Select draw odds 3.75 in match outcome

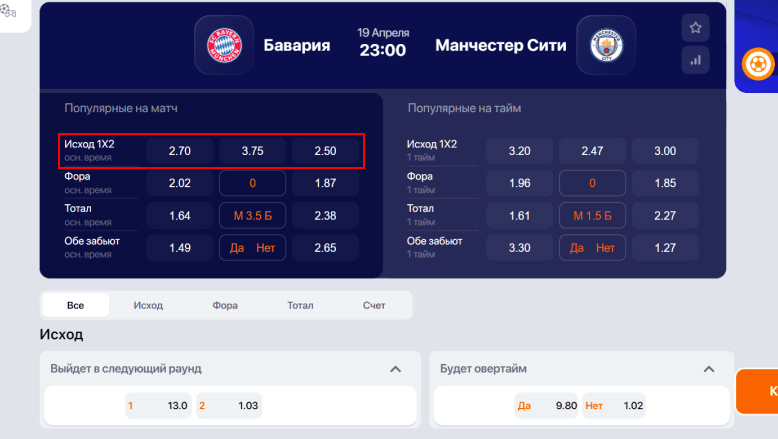(253, 152)
